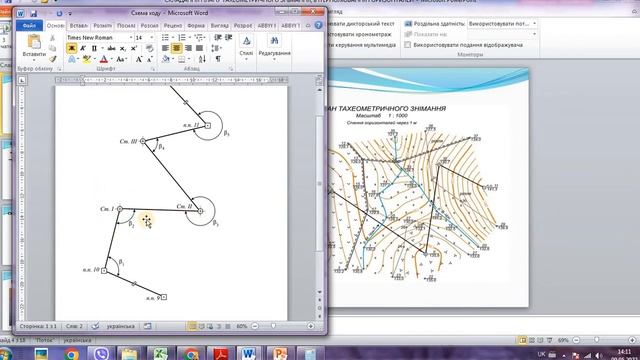Open the Text Effects icon in Word
The width and height of the screenshot is (640, 360).
(72, 60)
